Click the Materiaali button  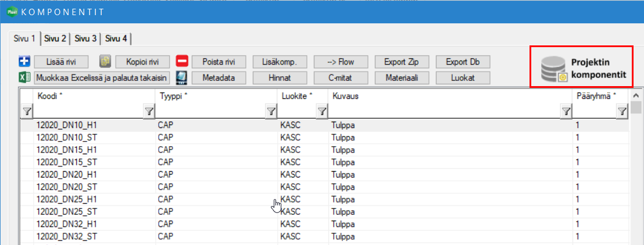tap(401, 77)
